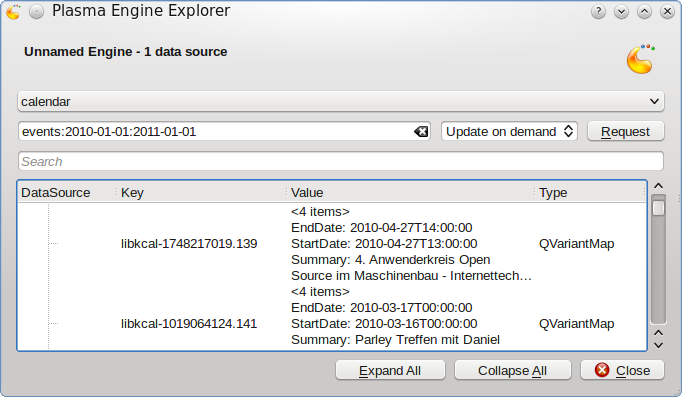Click the Update on demand spinner arrows

pos(568,131)
